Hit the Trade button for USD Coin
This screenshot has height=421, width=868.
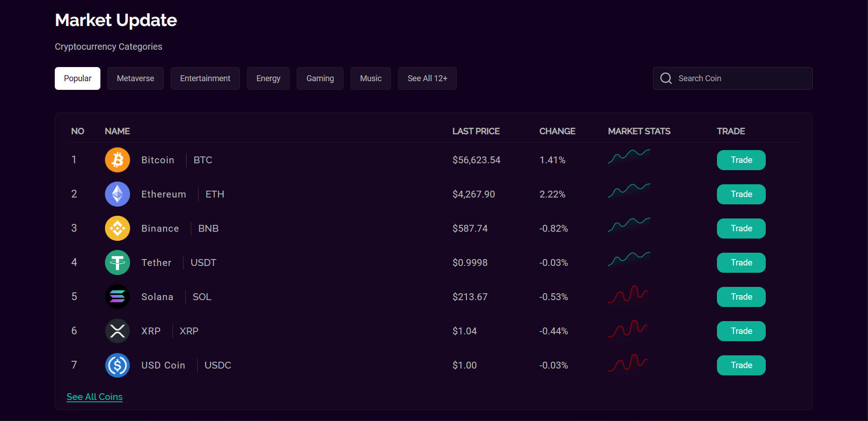(x=741, y=365)
